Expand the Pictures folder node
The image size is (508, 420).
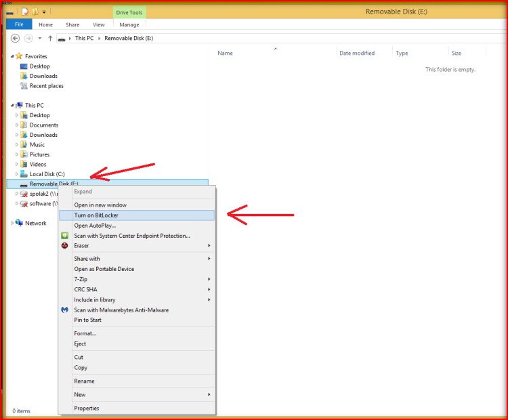coord(17,154)
